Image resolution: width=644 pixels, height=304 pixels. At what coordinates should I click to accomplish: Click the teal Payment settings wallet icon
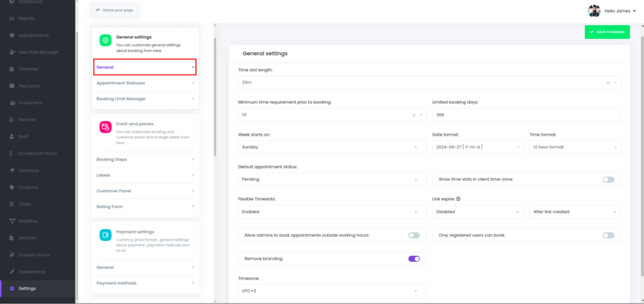(105, 234)
